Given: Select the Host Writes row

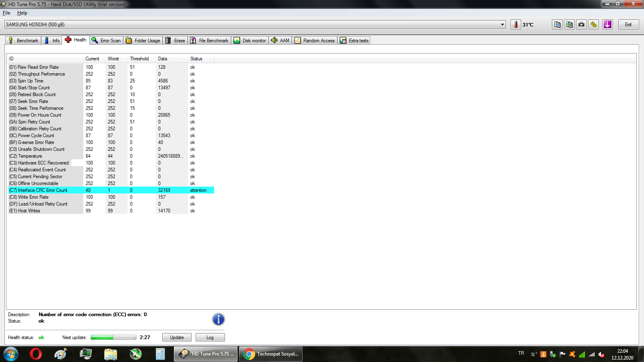Looking at the screenshot, I should coord(111,211).
